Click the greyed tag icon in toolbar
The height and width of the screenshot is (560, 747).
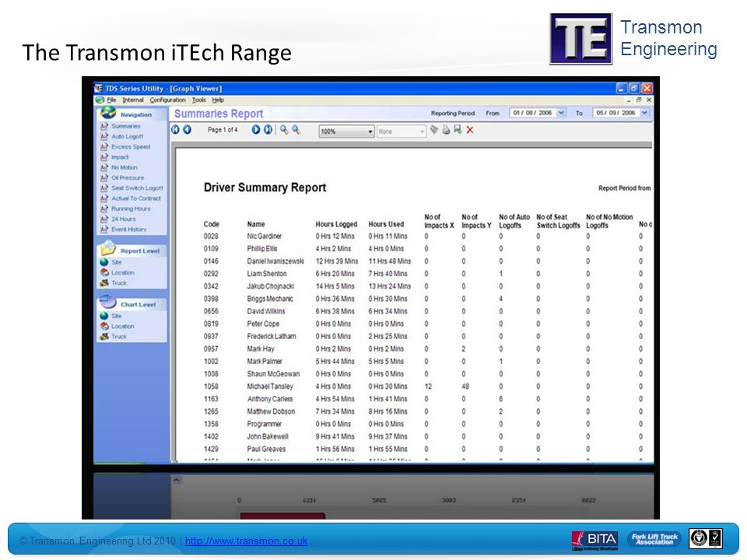pyautogui.click(x=434, y=130)
